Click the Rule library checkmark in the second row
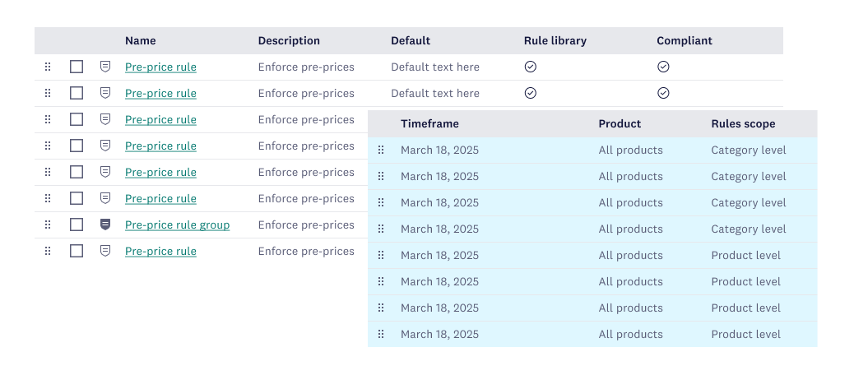Image resolution: width=868 pixels, height=375 pixels. [531, 93]
